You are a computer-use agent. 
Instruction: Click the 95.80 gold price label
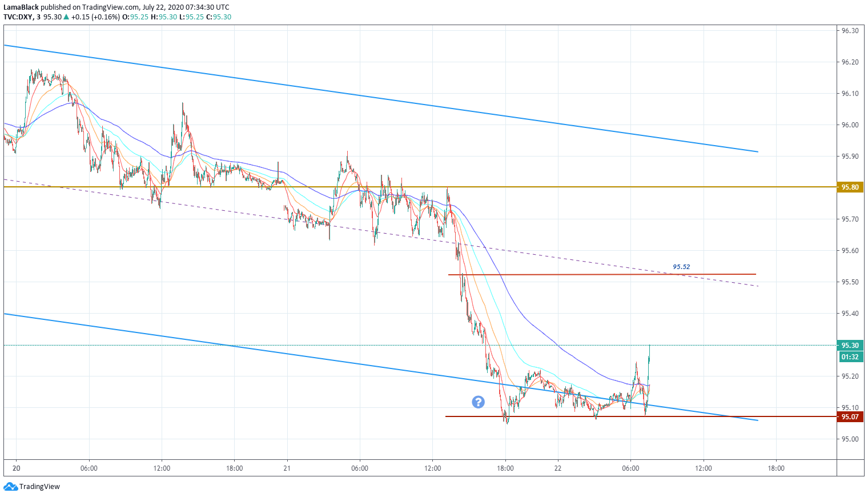point(850,187)
